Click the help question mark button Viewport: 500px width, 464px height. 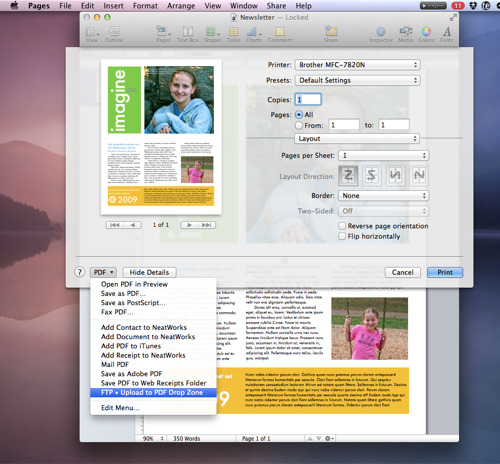pyautogui.click(x=79, y=272)
